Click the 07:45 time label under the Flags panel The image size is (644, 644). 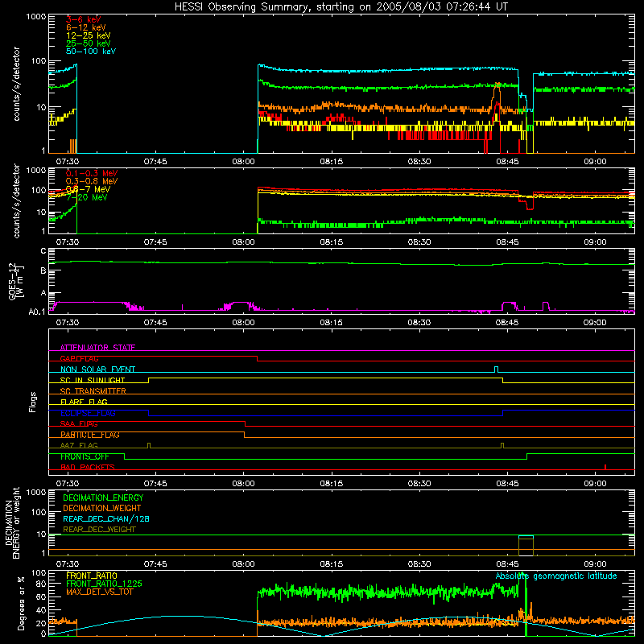coord(155,484)
